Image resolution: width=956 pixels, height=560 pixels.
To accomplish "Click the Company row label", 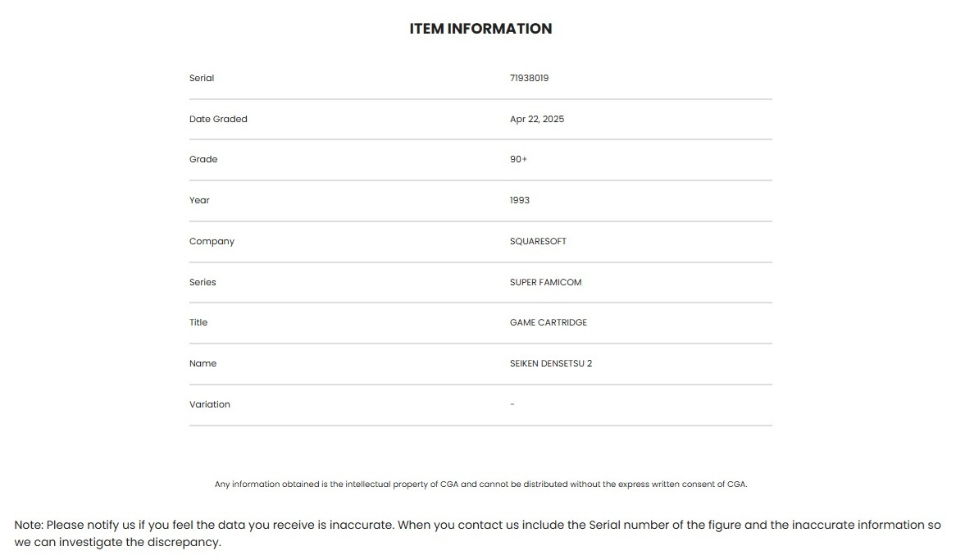I will coord(212,241).
